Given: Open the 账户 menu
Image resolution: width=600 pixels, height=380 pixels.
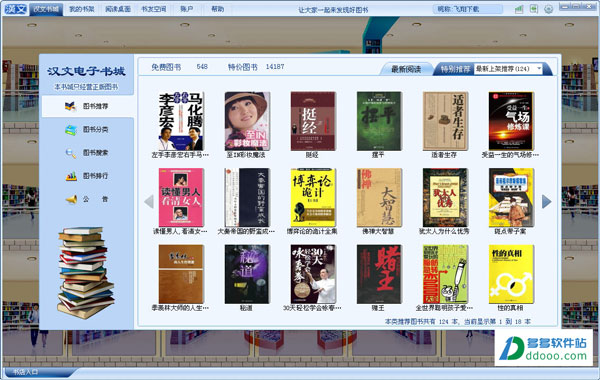Looking at the screenshot, I should pyautogui.click(x=186, y=9).
